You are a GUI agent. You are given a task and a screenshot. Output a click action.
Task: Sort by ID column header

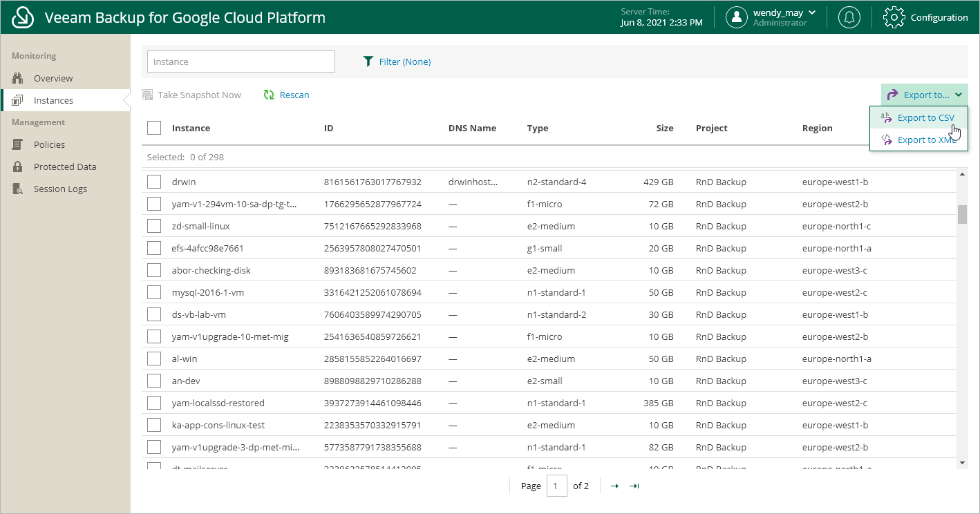tap(328, 128)
